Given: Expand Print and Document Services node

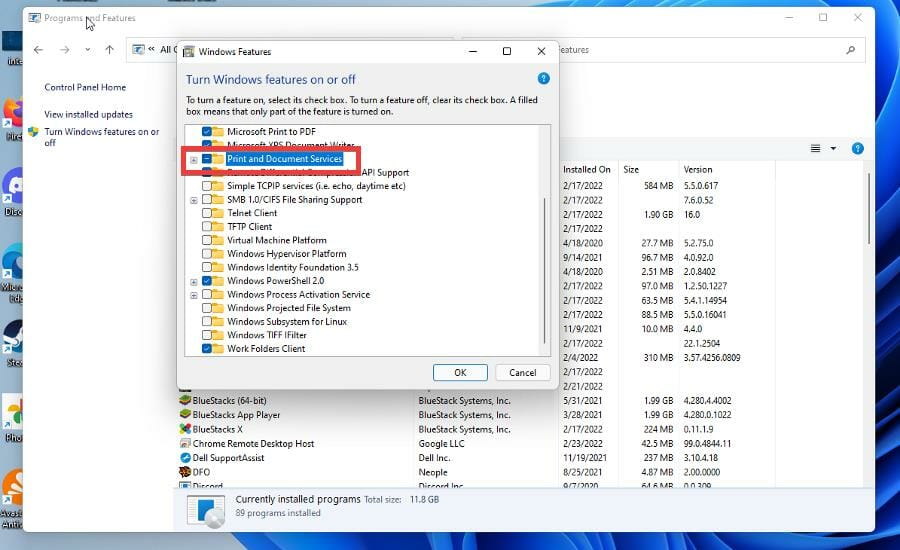Looking at the screenshot, I should tap(194, 160).
